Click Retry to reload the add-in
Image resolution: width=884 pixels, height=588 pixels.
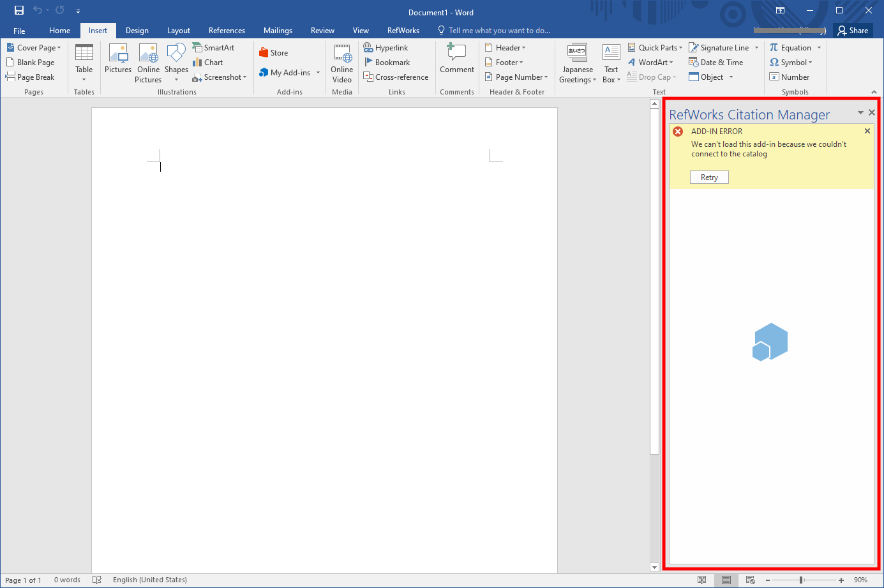coord(709,177)
